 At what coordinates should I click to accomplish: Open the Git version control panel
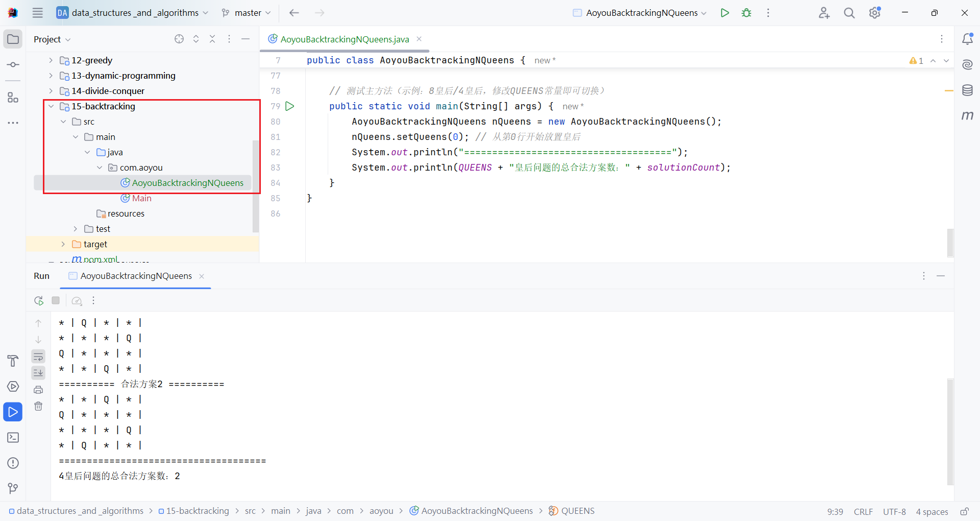[13, 489]
